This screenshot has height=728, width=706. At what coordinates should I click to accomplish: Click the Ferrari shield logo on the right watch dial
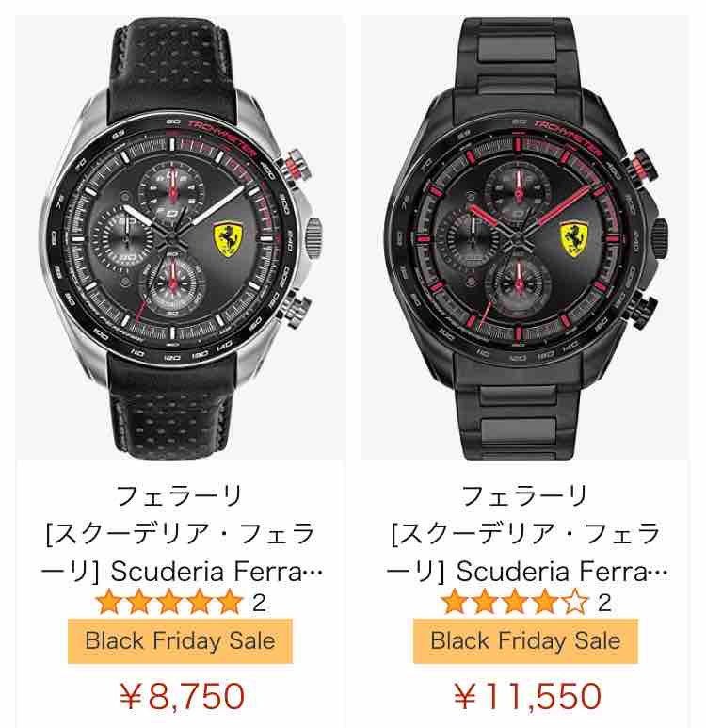point(573,239)
